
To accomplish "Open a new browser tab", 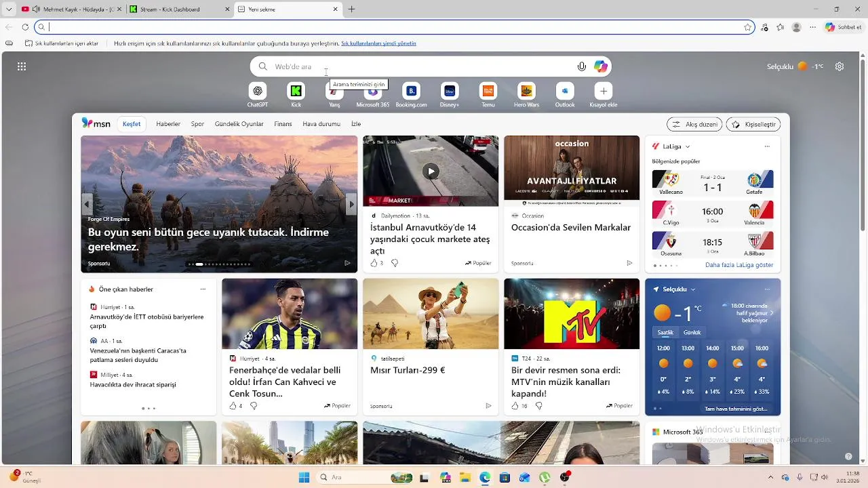I will (x=351, y=9).
